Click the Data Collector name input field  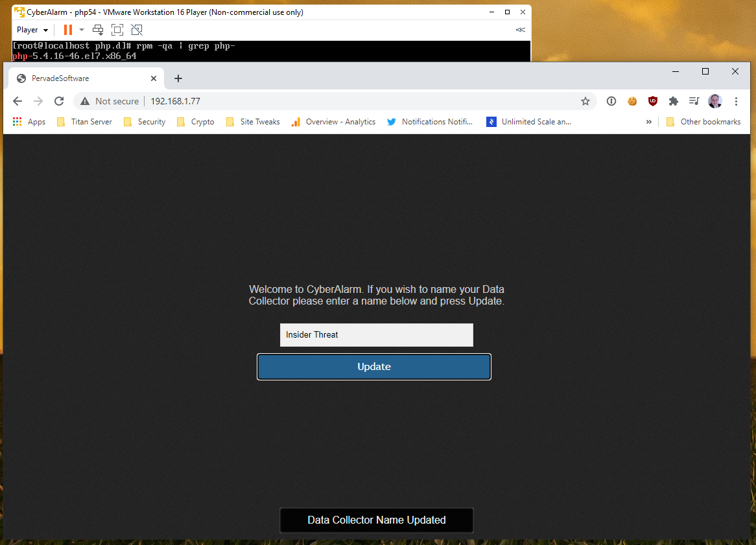point(376,335)
